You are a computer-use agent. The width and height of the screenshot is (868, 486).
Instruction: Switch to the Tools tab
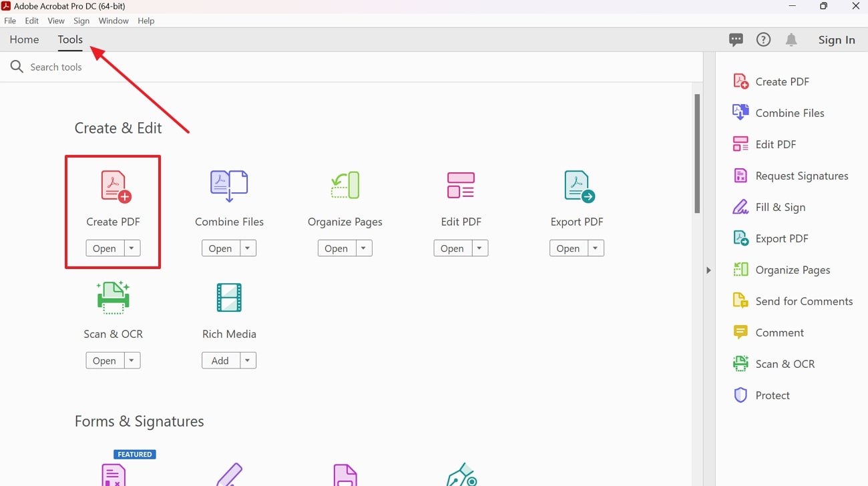pyautogui.click(x=70, y=39)
